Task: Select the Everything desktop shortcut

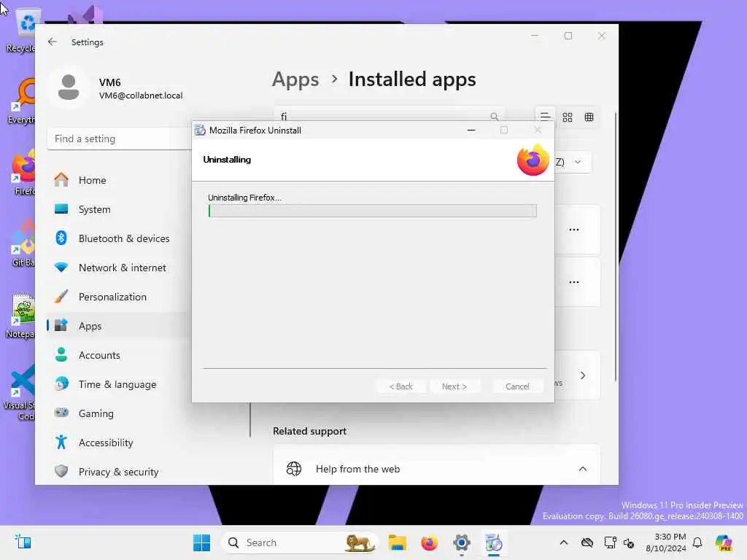Action: point(21,101)
